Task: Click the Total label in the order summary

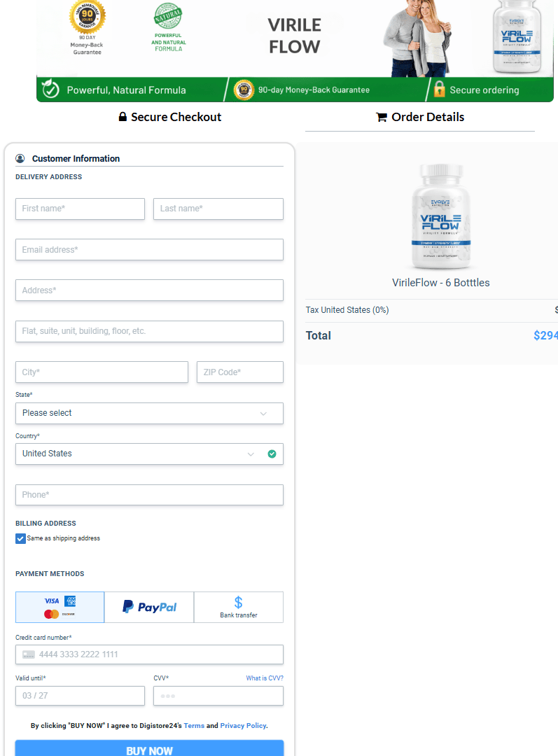Action: tap(319, 335)
